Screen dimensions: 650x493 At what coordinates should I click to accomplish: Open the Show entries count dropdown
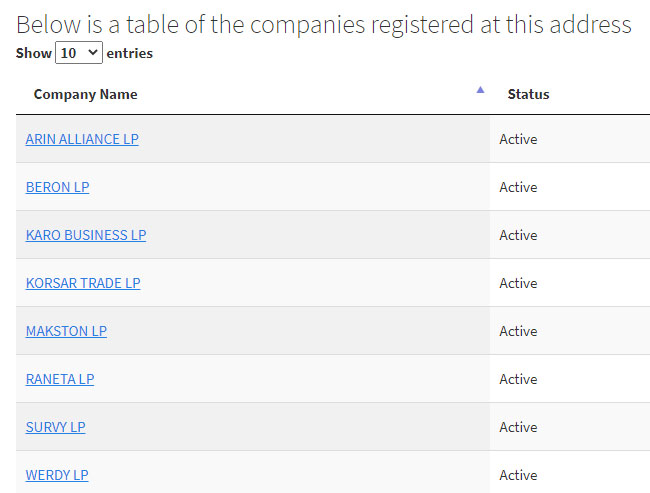pyautogui.click(x=79, y=53)
